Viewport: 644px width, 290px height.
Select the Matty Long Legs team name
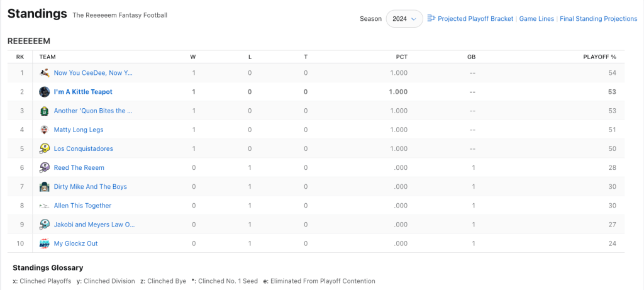79,130
